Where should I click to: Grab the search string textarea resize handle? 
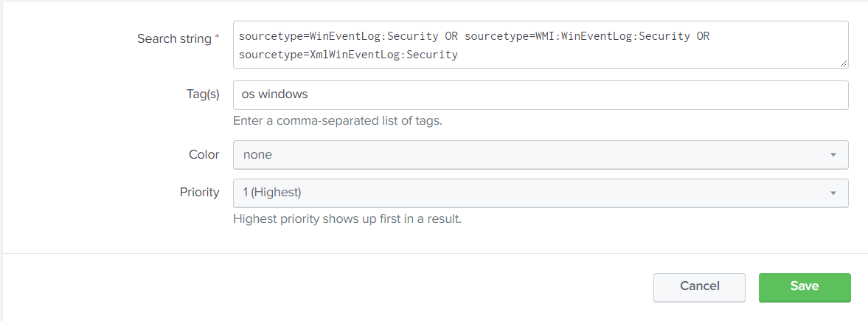tap(844, 64)
